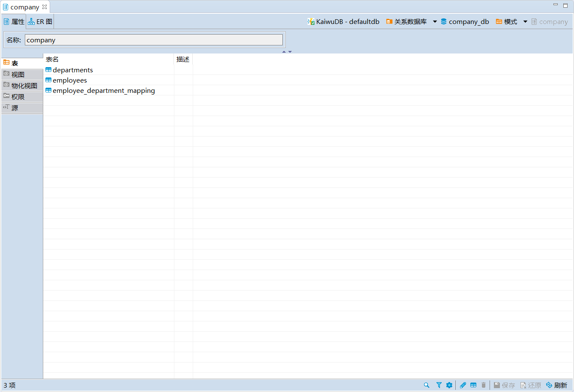
Task: Expand dropdown arrow after 关系数据库
Action: (434, 22)
